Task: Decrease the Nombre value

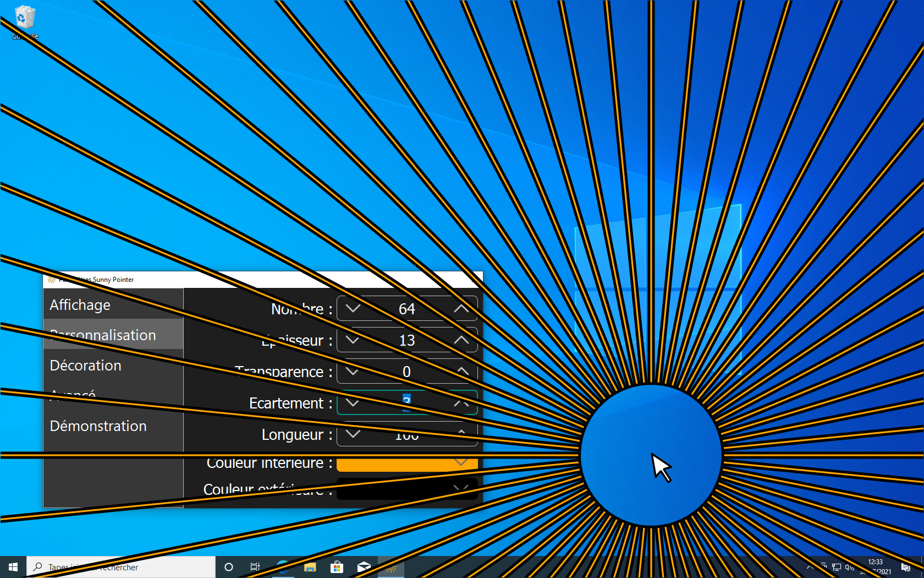Action: coord(353,309)
